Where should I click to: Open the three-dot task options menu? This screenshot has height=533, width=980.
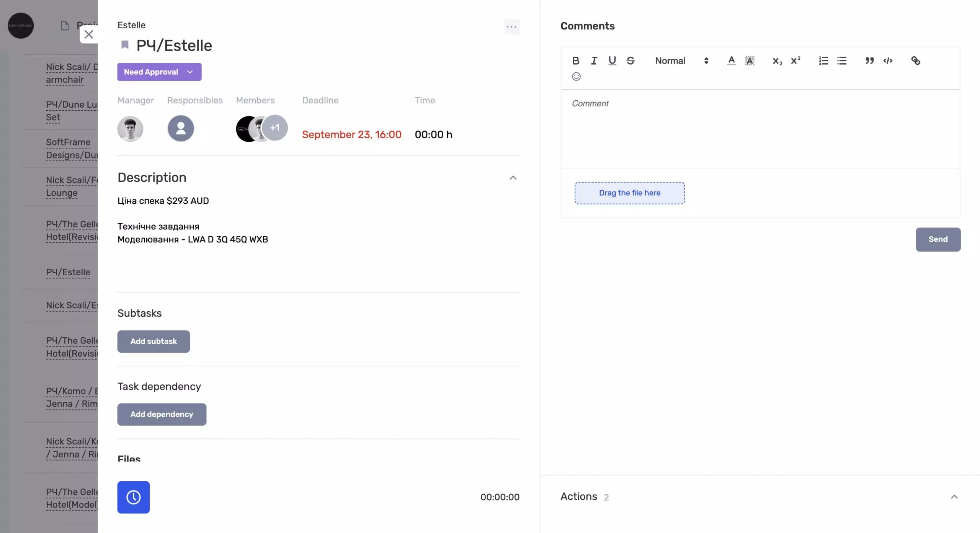click(511, 27)
